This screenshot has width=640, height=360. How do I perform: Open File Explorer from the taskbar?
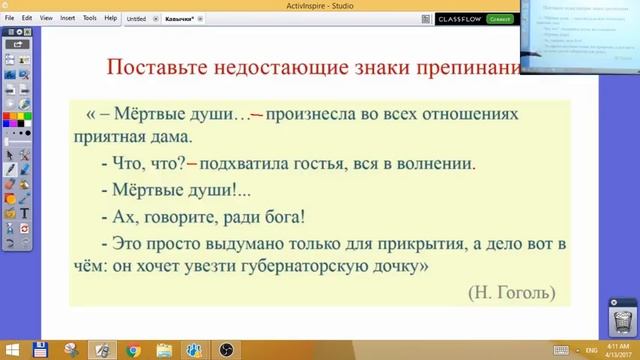click(164, 350)
